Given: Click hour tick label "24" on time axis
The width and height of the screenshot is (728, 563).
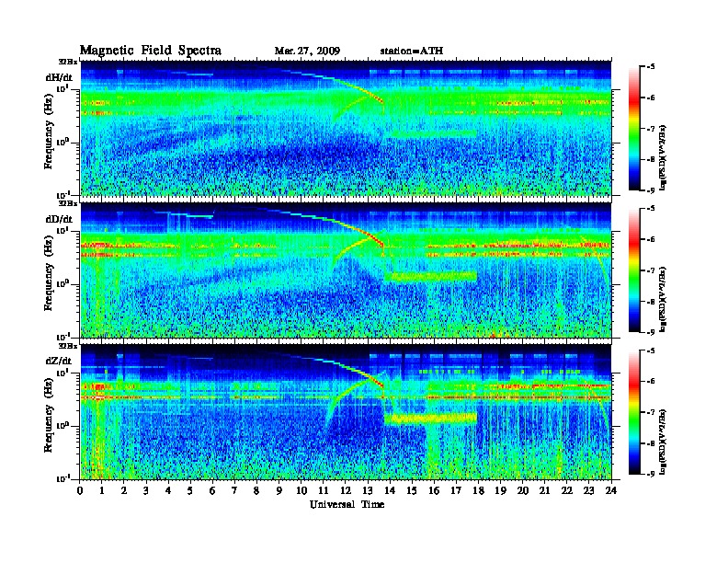Looking at the screenshot, I should point(611,491).
